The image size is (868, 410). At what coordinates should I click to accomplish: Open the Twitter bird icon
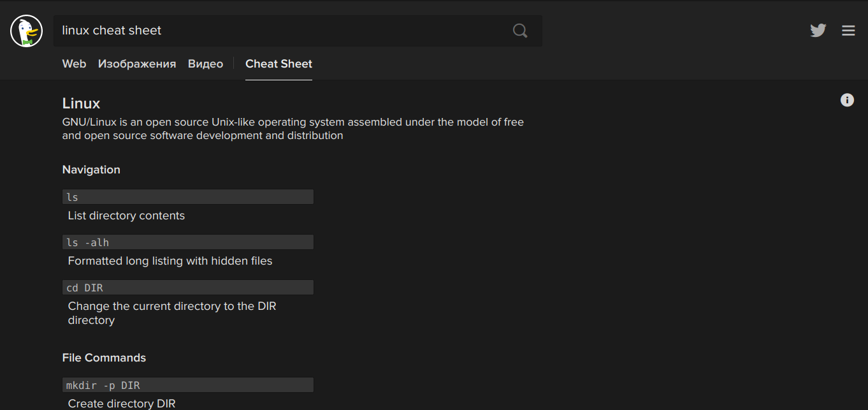tap(818, 31)
